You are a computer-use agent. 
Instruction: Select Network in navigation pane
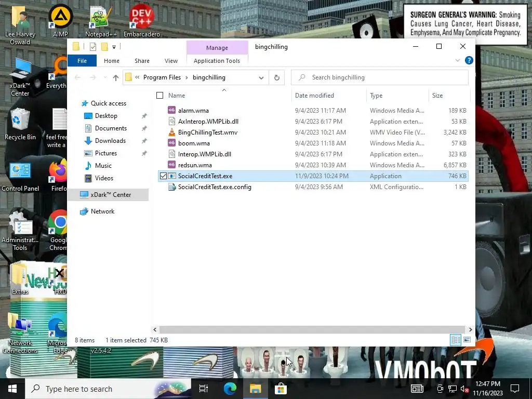pyautogui.click(x=102, y=211)
